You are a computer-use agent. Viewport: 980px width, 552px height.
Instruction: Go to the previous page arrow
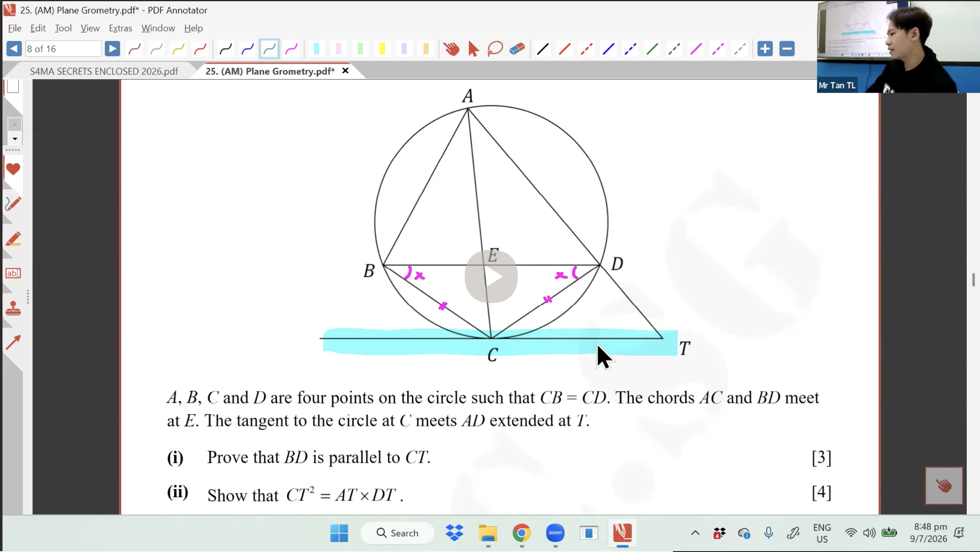[x=14, y=49]
